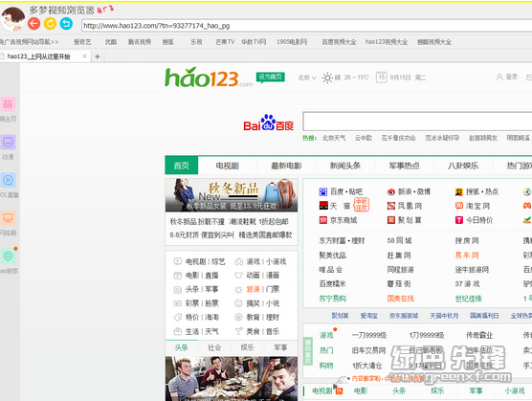Open the orange monitor sidebar icon

pos(8,218)
